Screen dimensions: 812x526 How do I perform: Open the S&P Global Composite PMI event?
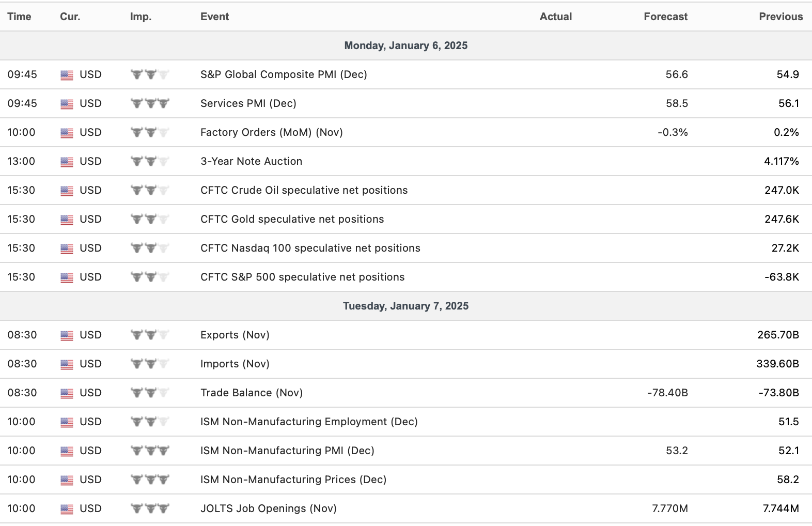click(x=284, y=74)
